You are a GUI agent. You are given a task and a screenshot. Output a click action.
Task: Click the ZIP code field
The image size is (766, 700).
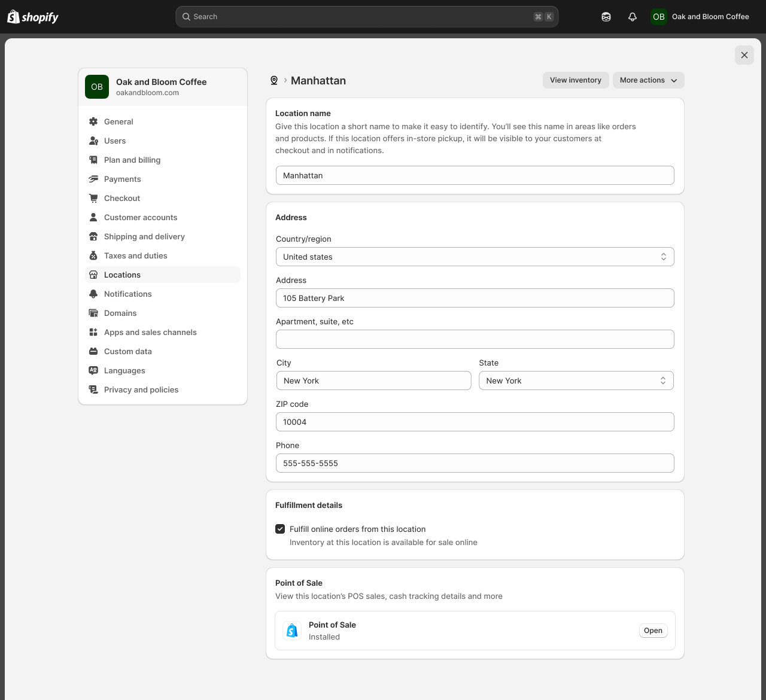[475, 422]
